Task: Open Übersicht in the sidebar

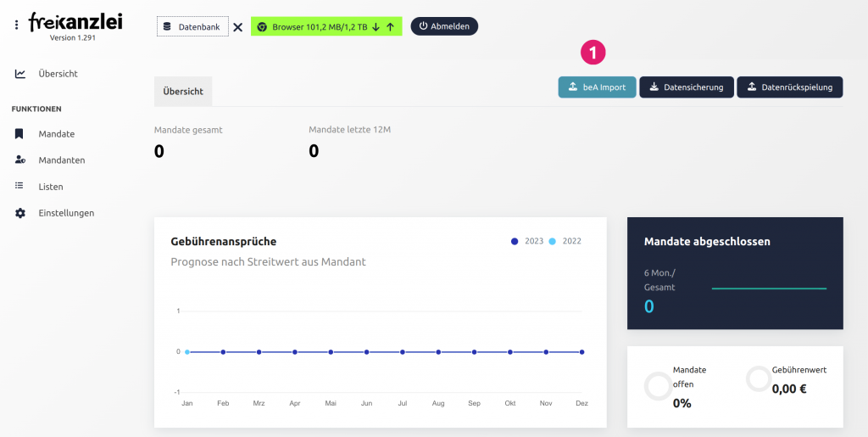Action: (x=58, y=74)
